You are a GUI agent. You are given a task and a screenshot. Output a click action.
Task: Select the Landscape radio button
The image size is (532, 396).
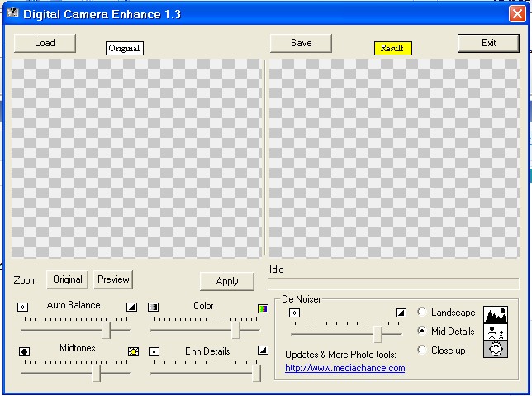422,313
